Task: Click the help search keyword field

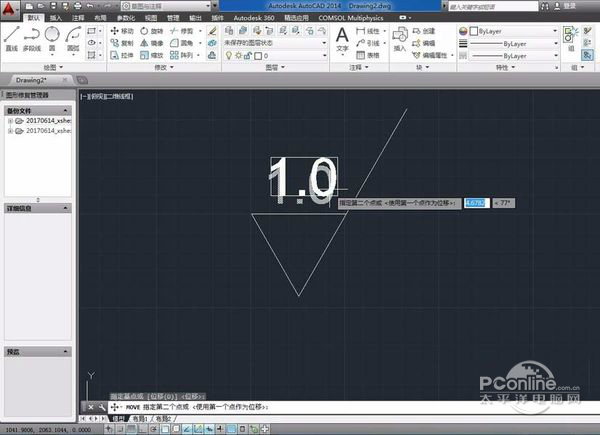Action: [x=493, y=6]
